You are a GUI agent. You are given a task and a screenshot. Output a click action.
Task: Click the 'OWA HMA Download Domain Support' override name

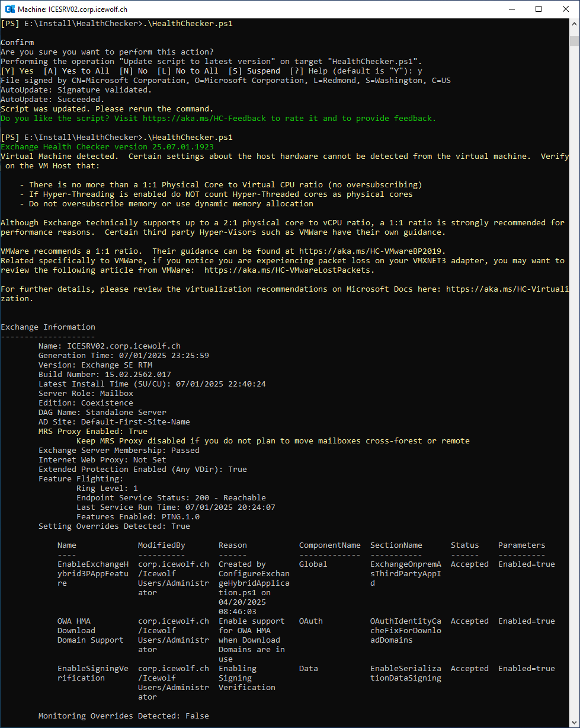point(91,631)
